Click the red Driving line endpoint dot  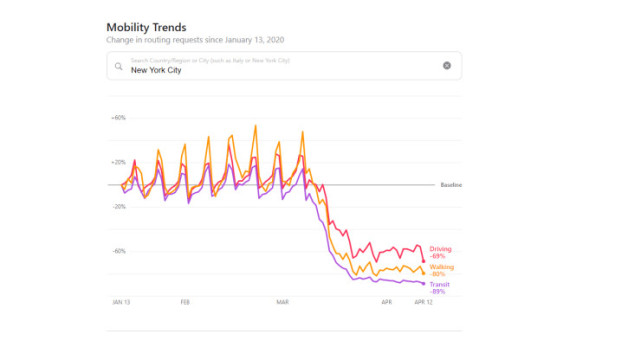[424, 261]
